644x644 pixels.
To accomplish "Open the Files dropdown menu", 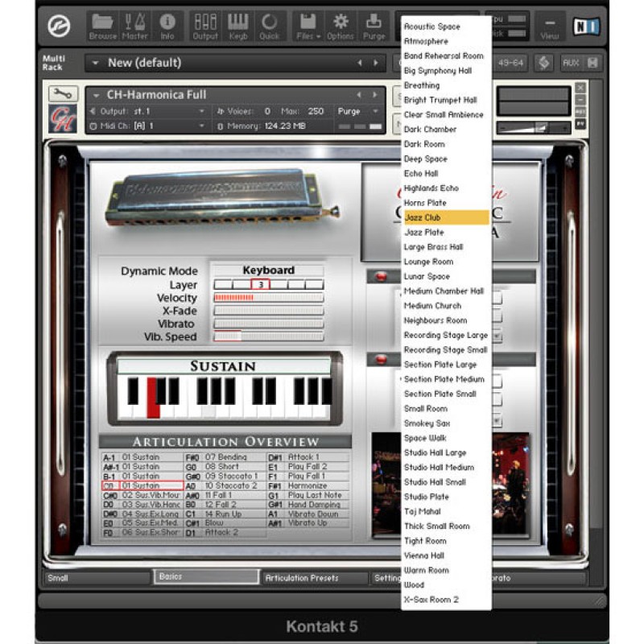I will 308,25.
